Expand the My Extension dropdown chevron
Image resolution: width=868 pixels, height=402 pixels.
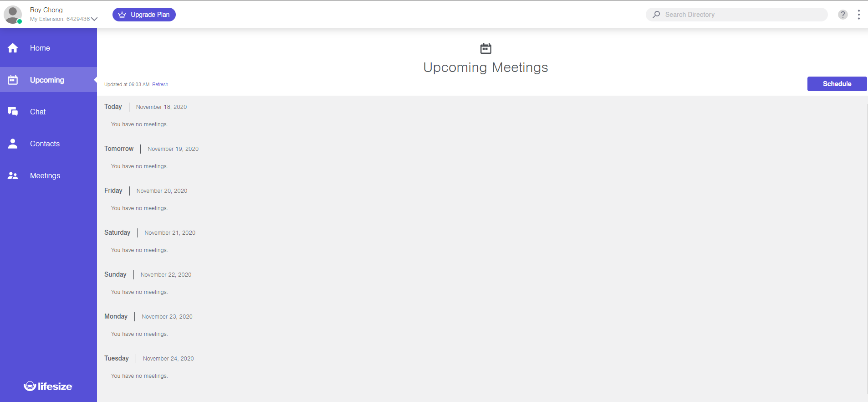pos(94,19)
